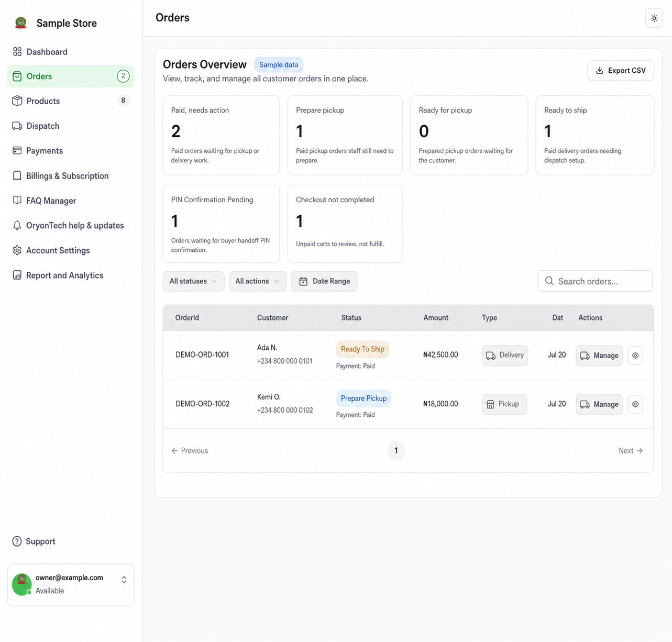Click the Billings & Subscription icon
Viewport: 672px width, 642px height.
pos(17,176)
